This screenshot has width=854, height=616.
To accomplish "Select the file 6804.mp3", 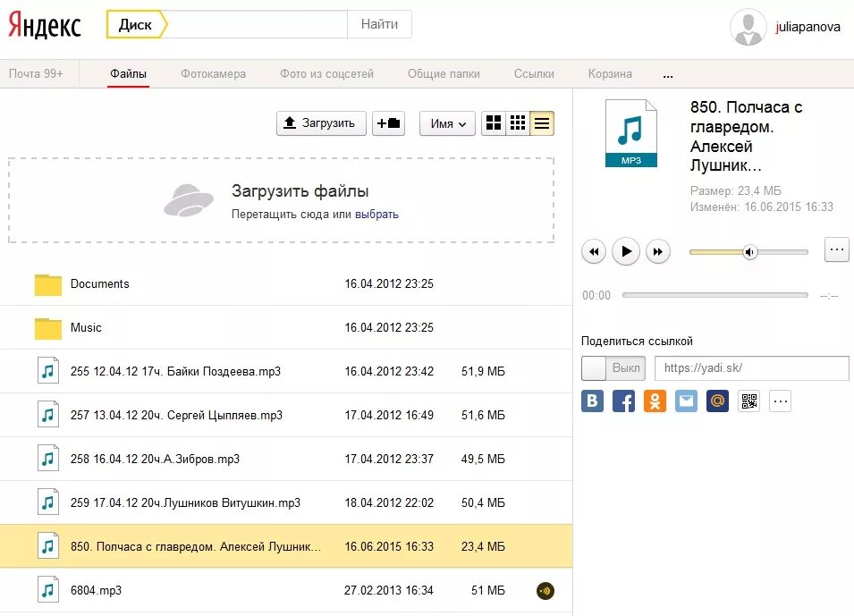I will pos(96,590).
